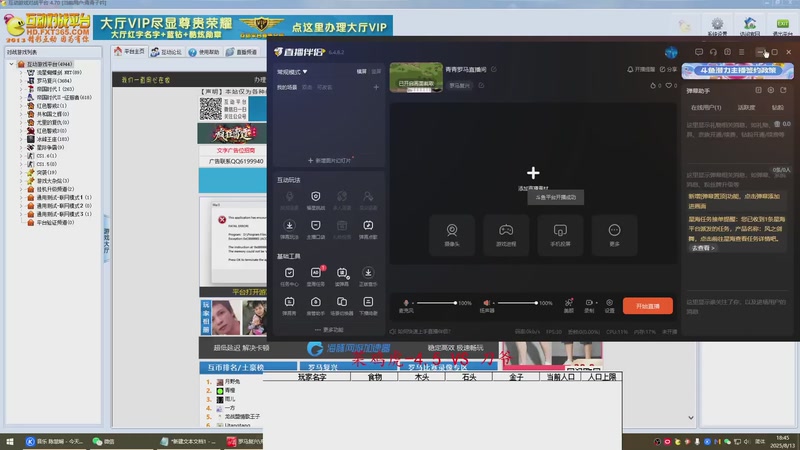Adjust the microphone volume slider
The width and height of the screenshot is (800, 450).
435,303
